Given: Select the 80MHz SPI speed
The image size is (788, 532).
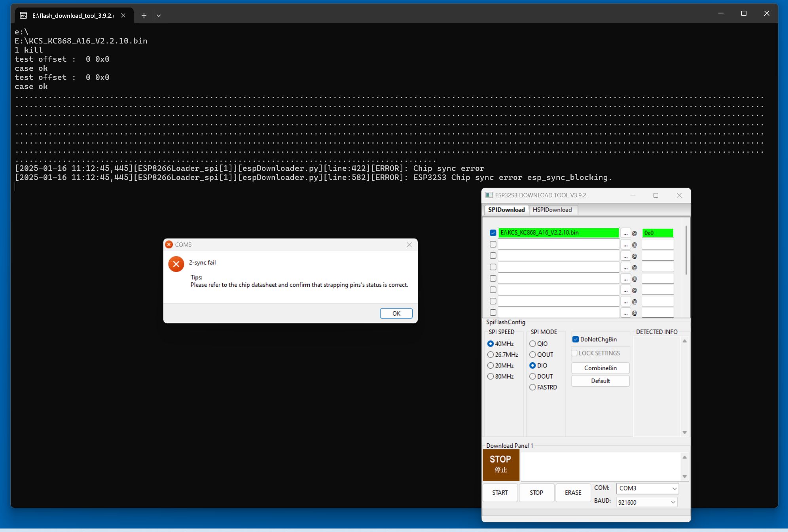Looking at the screenshot, I should 491,377.
